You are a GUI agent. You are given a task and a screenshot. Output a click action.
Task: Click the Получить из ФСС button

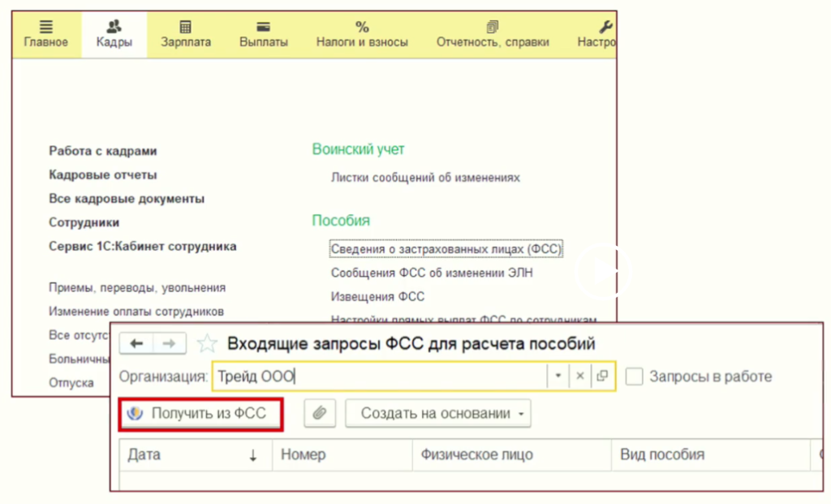pyautogui.click(x=201, y=414)
